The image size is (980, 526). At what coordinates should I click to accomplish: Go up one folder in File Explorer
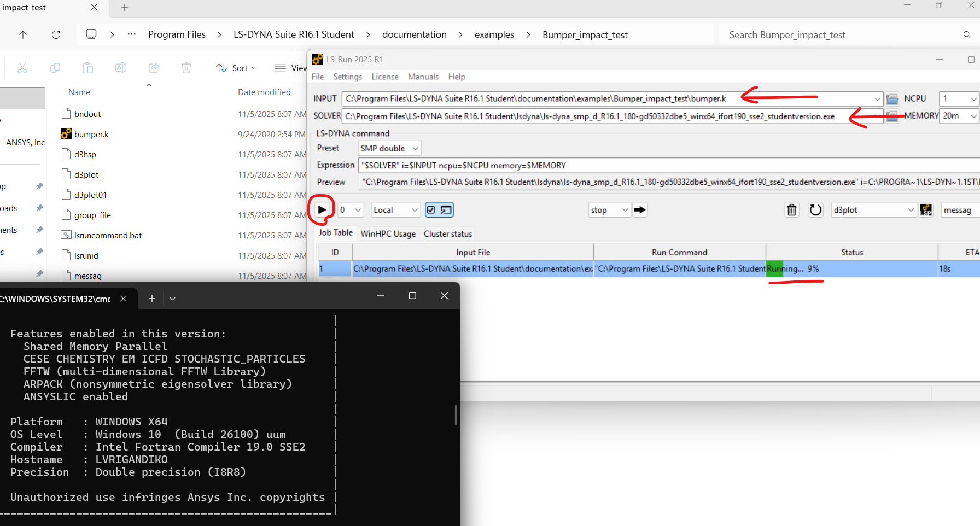coord(23,34)
